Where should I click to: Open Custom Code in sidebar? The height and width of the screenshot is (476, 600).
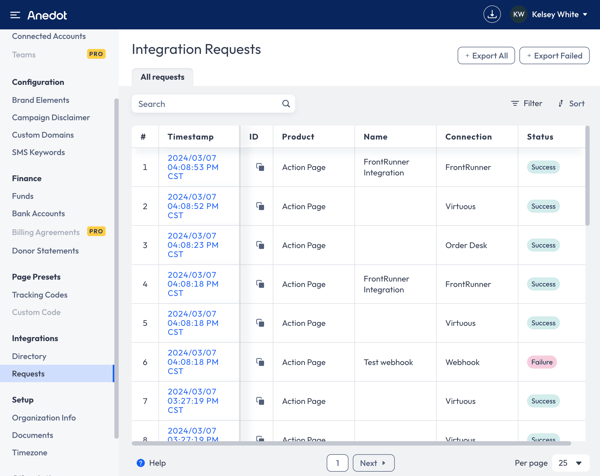coord(36,312)
